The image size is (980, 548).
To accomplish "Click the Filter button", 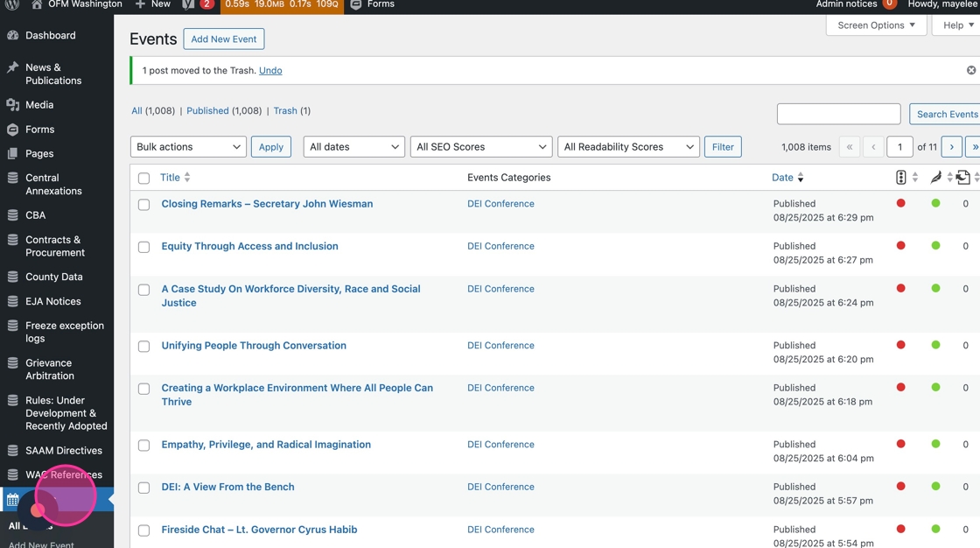I will [x=723, y=146].
